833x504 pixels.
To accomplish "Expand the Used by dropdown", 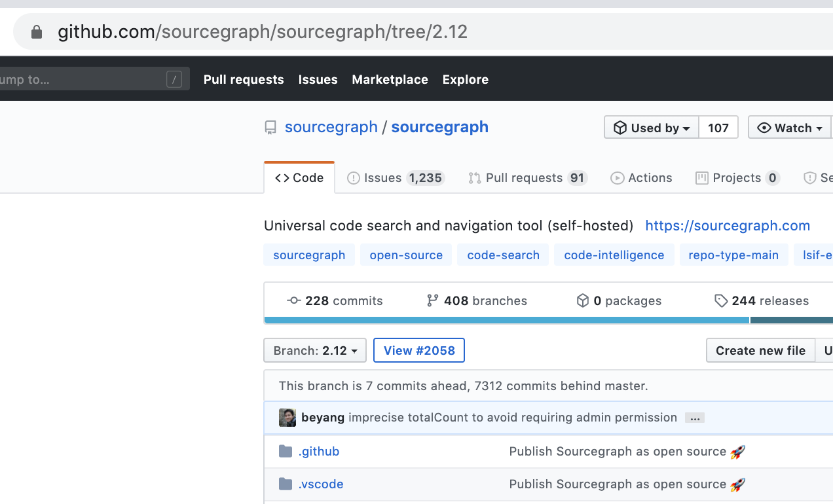I will tap(652, 128).
